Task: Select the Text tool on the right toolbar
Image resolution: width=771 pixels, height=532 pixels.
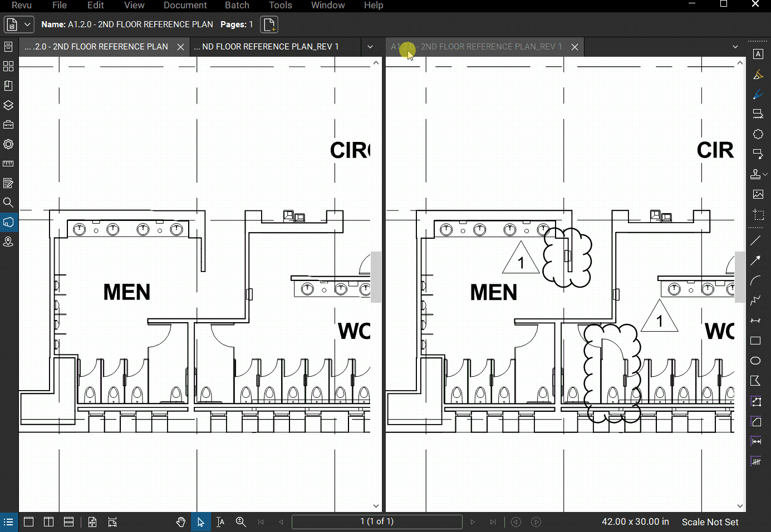Action: 758,54
